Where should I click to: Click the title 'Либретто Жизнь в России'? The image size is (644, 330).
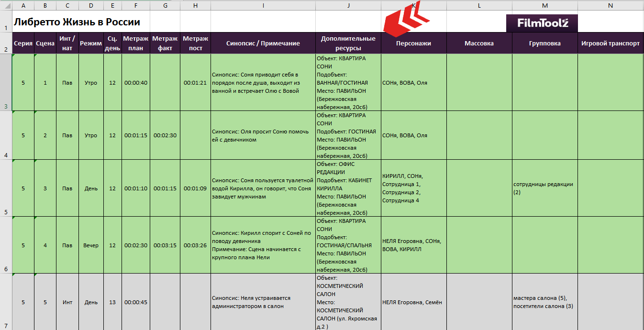pyautogui.click(x=77, y=22)
